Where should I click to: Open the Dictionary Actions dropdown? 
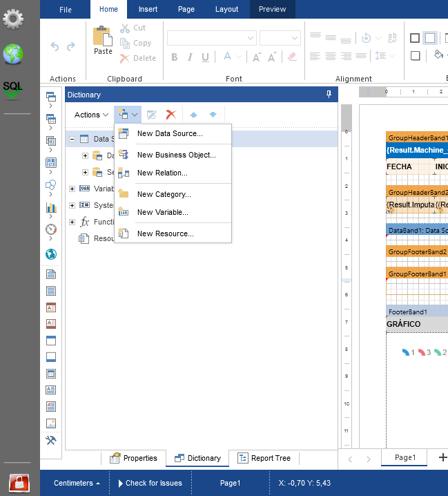tap(91, 115)
